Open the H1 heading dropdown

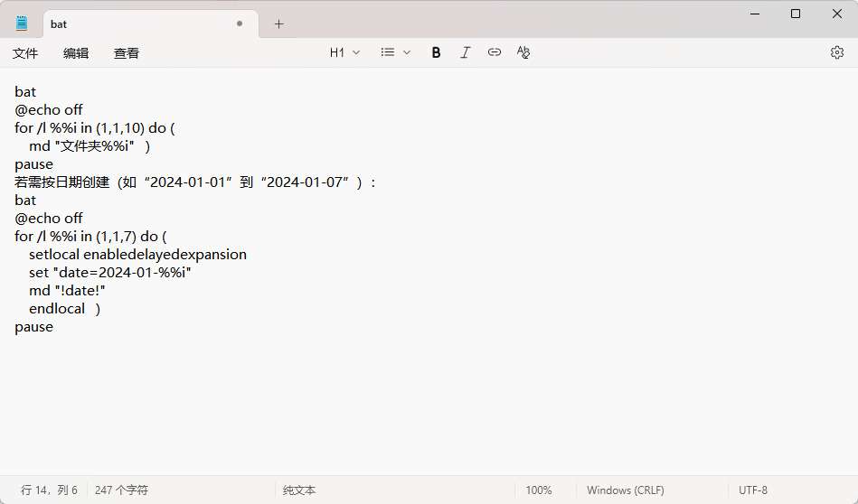coord(344,52)
